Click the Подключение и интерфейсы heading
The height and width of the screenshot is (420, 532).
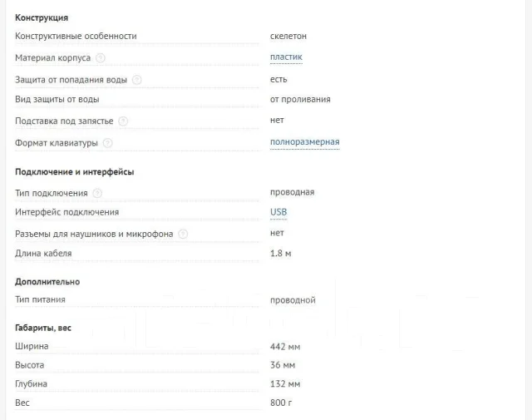(x=74, y=172)
